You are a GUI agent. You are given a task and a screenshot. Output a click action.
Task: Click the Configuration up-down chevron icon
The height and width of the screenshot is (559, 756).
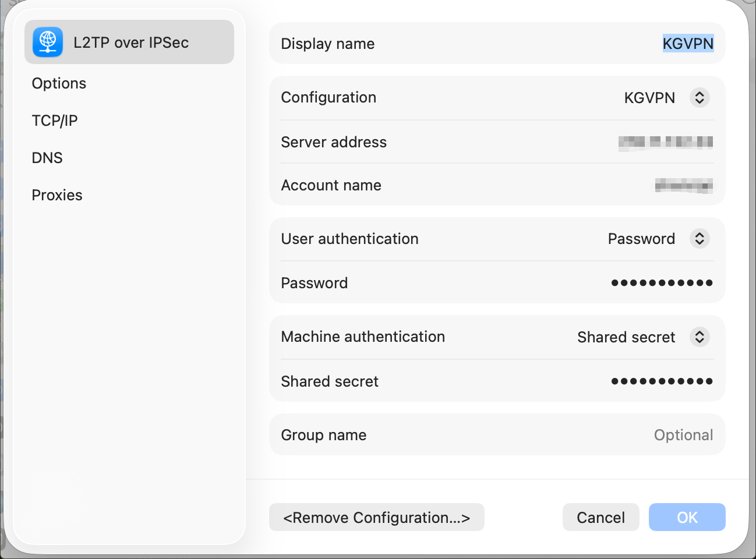click(x=700, y=97)
